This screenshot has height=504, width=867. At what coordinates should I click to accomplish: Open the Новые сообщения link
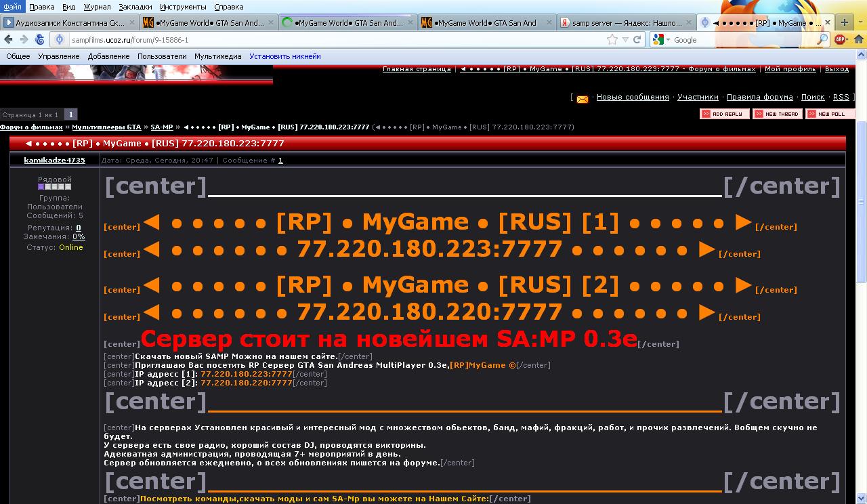tap(633, 98)
